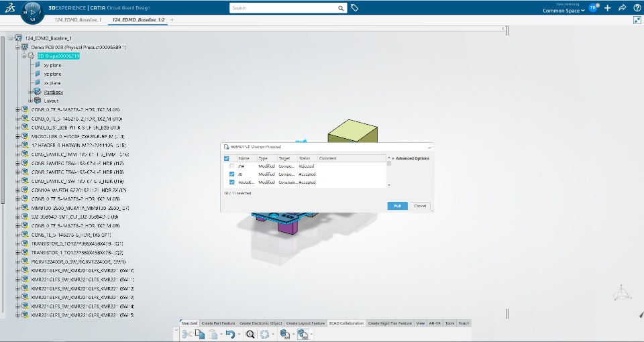Screen dimensions: 644x342
Task: Switch to Create Rigid Flex Feature tab
Action: point(390,323)
